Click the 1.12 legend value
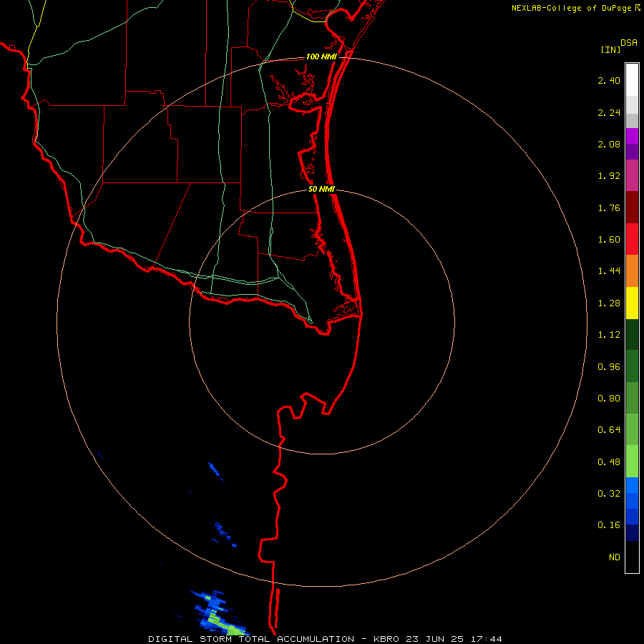 pos(609,335)
